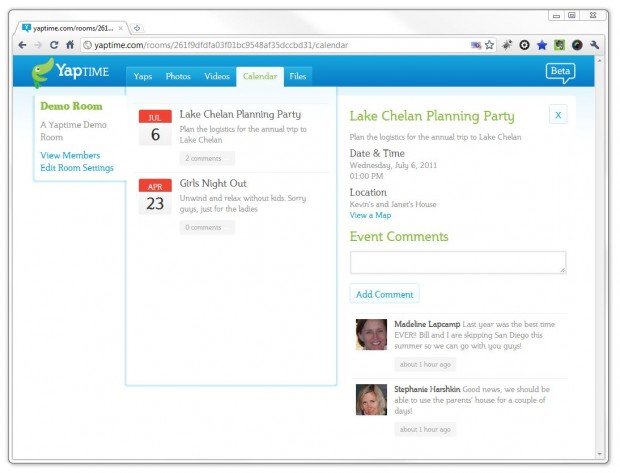620x473 pixels.
Task: Open Edit Room Settings link
Action: tap(77, 168)
